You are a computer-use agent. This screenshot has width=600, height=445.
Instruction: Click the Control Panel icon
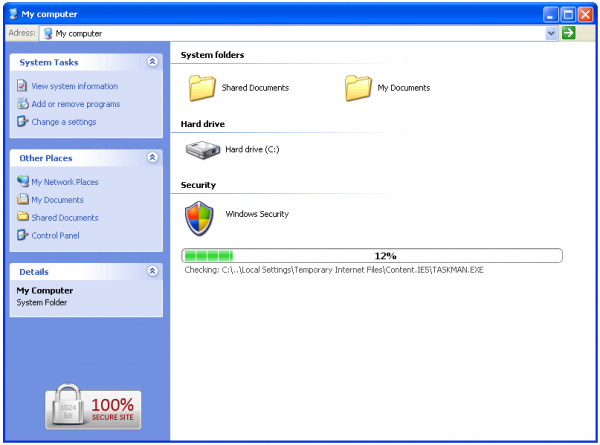[x=23, y=235]
